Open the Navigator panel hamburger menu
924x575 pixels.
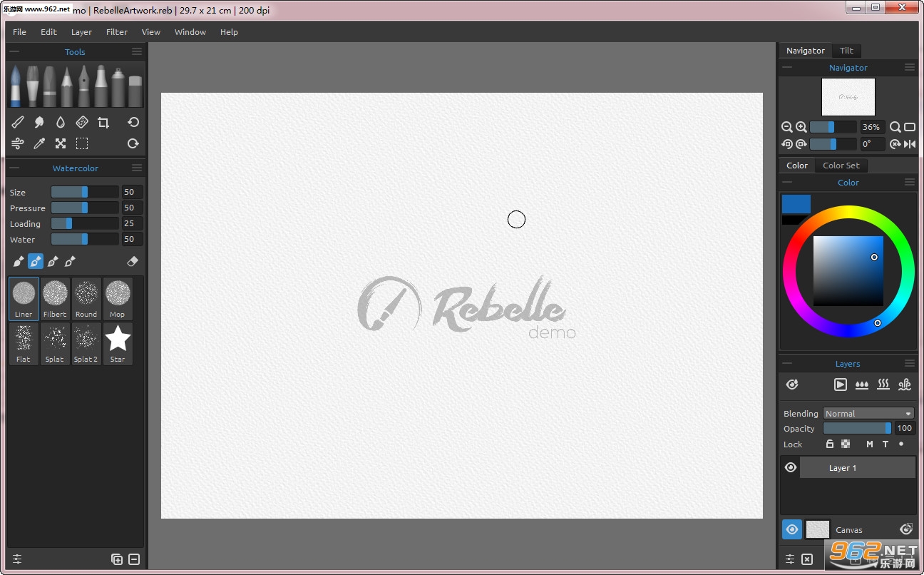tap(910, 67)
